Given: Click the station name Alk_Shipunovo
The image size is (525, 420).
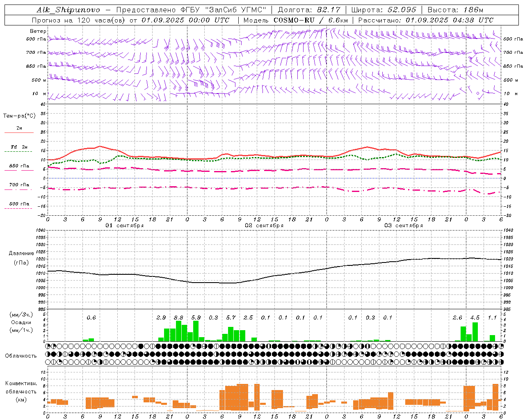Looking at the screenshot, I should pos(68,10).
